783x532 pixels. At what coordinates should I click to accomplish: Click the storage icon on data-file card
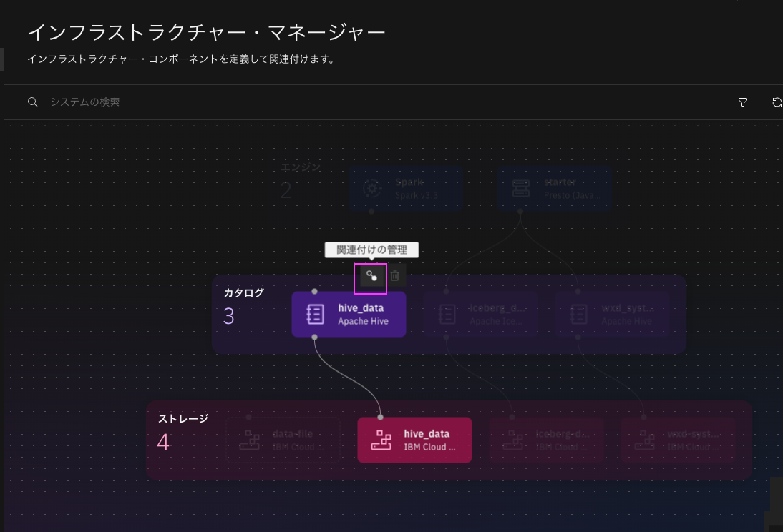(250, 440)
